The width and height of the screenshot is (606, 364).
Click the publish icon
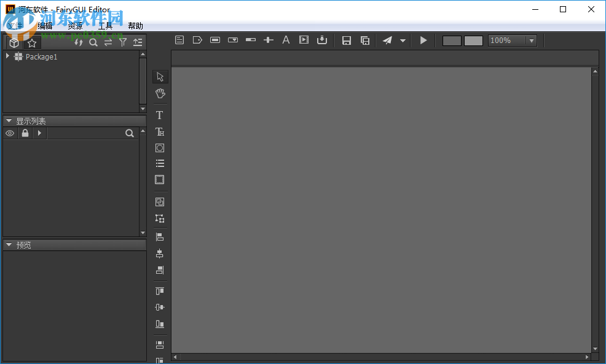(387, 40)
